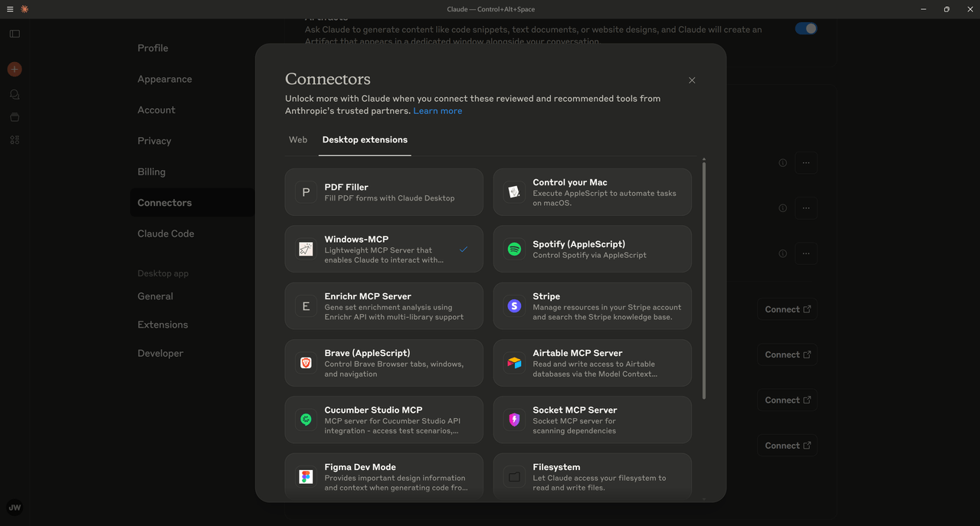
Task: Switch to the Web tab
Action: (298, 140)
